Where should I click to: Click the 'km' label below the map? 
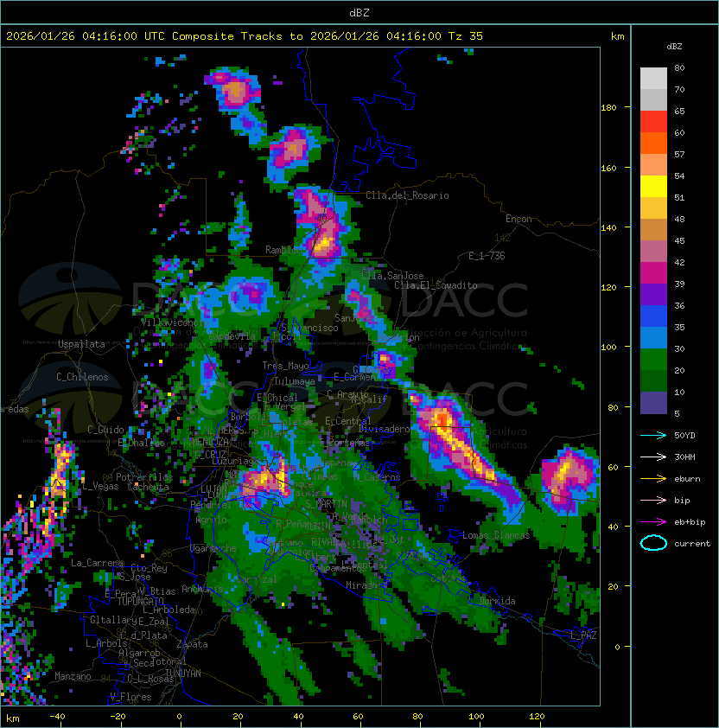point(13,718)
